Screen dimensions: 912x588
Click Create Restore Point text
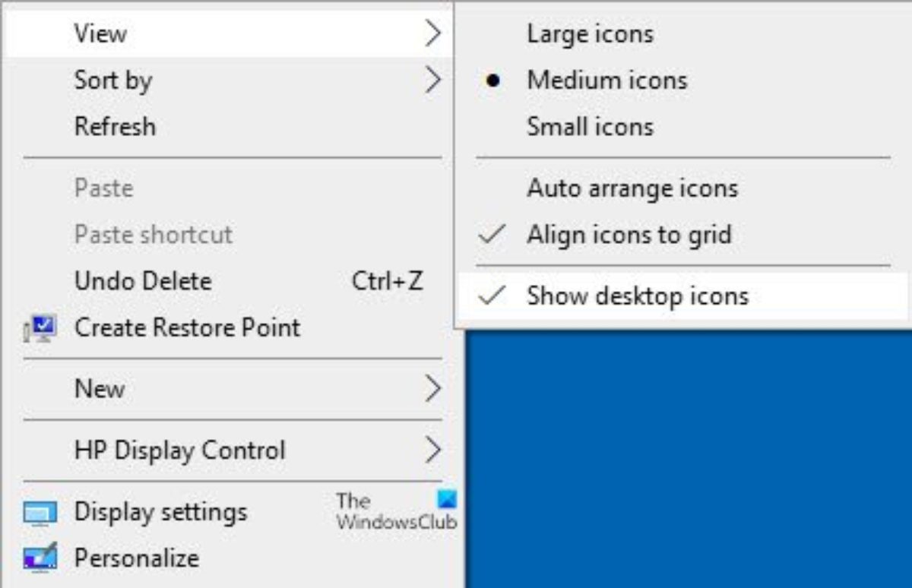187,327
